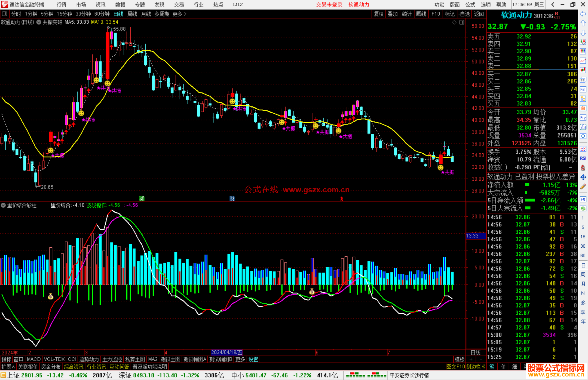The width and height of the screenshot is (588, 380).
Task: Toggle the 共振突破 indicator circle marker
Action: (x=39, y=22)
